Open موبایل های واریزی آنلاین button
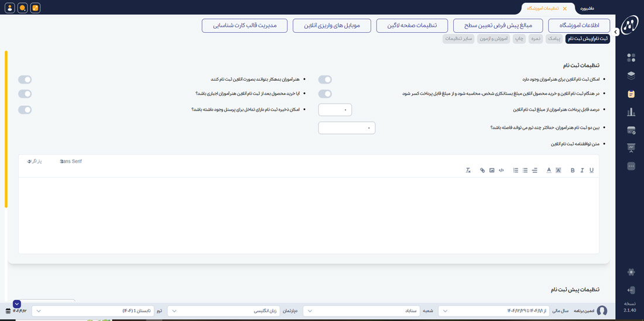 pyautogui.click(x=332, y=25)
